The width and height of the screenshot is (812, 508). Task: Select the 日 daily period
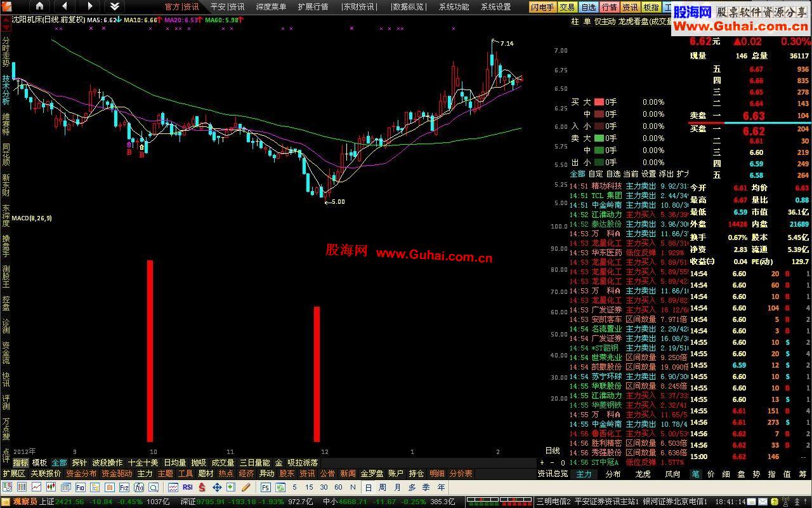click(369, 487)
